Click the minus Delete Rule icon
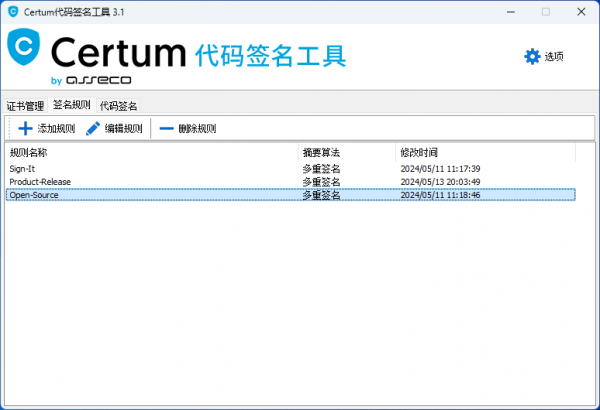Viewport: 600px width, 410px height. [x=166, y=129]
